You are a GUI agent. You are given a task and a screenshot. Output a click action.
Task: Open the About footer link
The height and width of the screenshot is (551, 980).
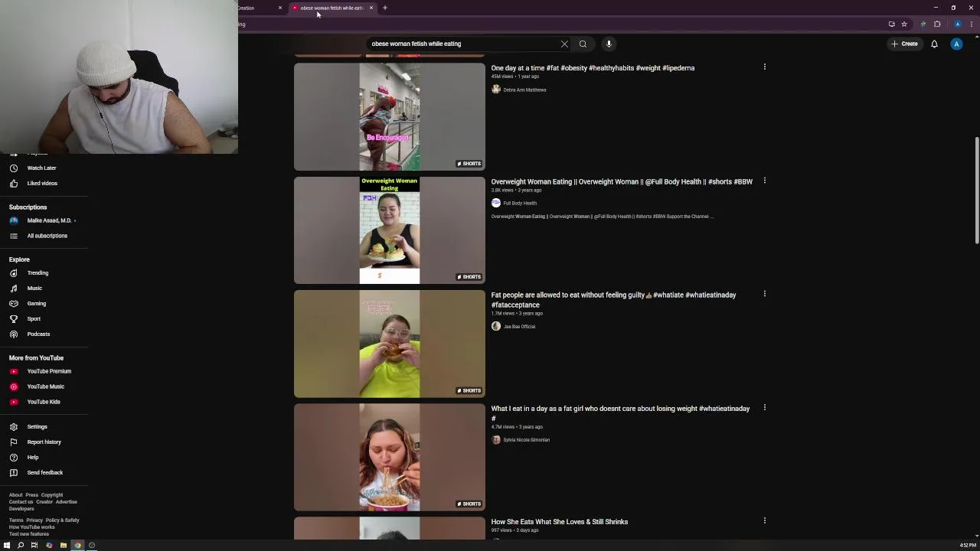click(x=15, y=495)
